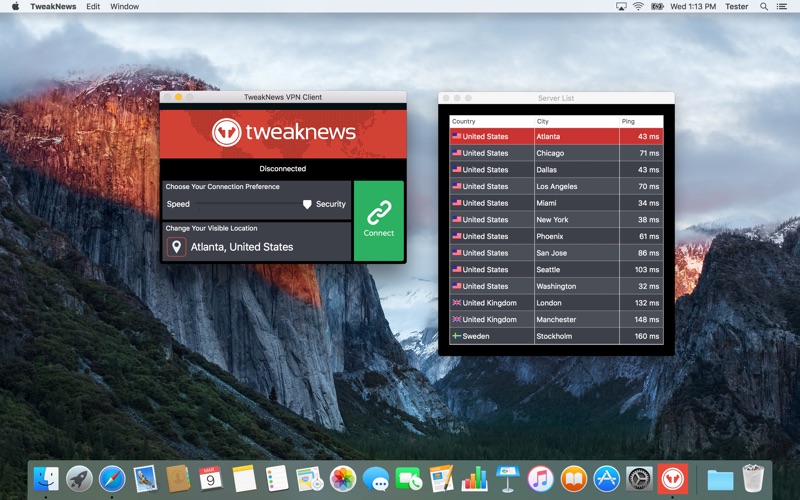Open Launchpad from the Dock
The image size is (800, 500).
[79, 479]
